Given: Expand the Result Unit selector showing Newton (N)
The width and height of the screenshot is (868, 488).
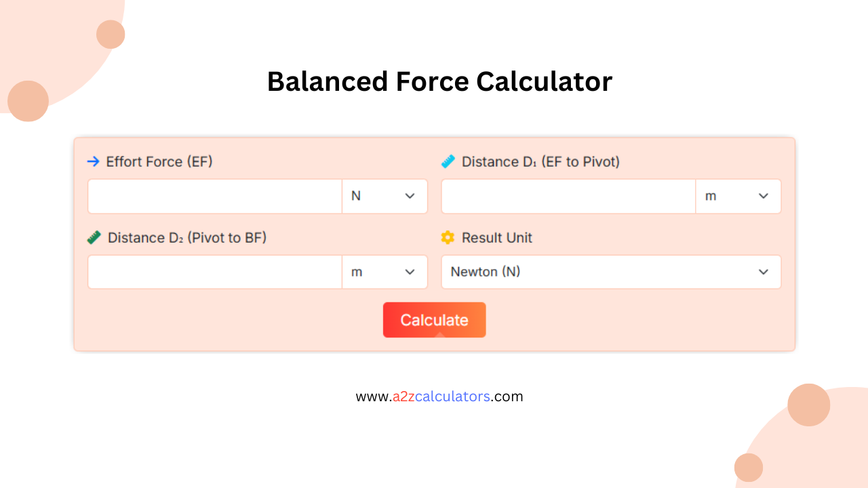Looking at the screenshot, I should (610, 272).
